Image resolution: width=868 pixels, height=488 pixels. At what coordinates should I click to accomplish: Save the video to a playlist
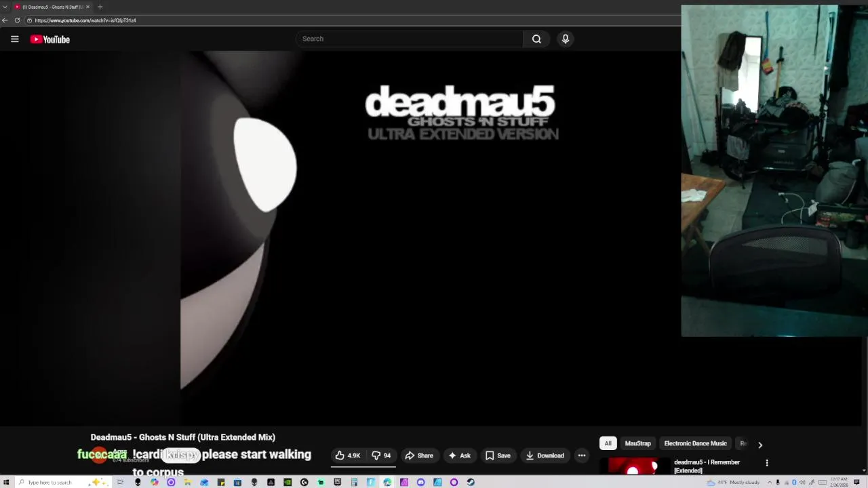498,455
